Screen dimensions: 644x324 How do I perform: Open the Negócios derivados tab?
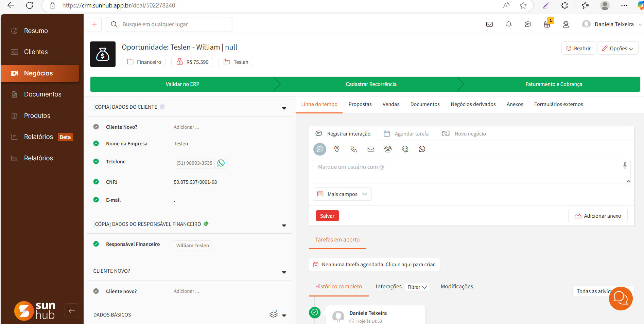click(473, 104)
